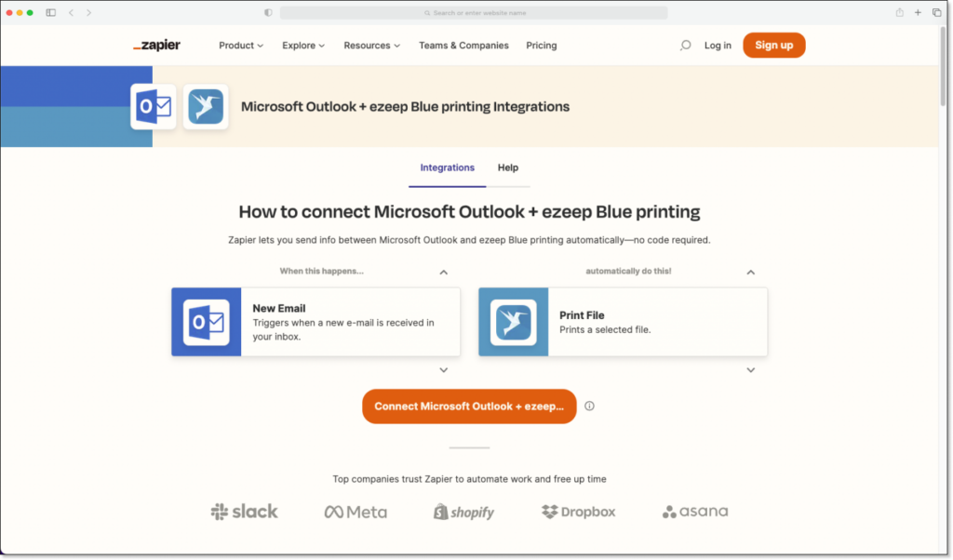Expand the Product menu
Viewport: 953px width, 560px height.
click(241, 46)
